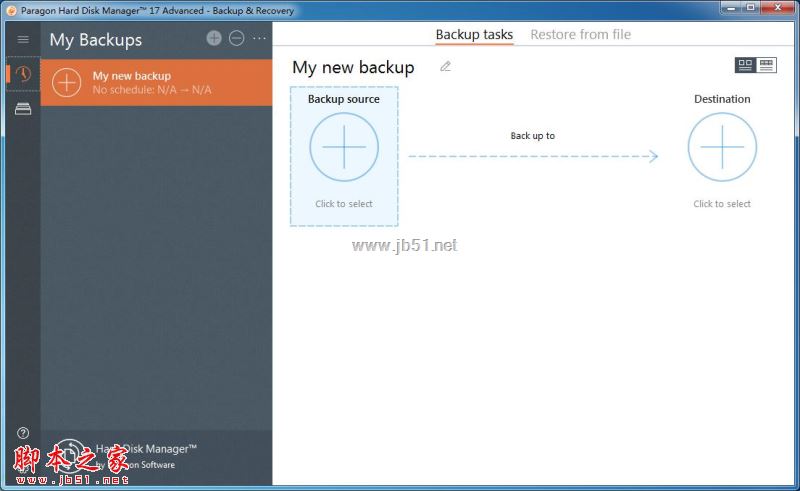Open the disks icon in the sidebar
The height and width of the screenshot is (491, 800).
pos(23,109)
